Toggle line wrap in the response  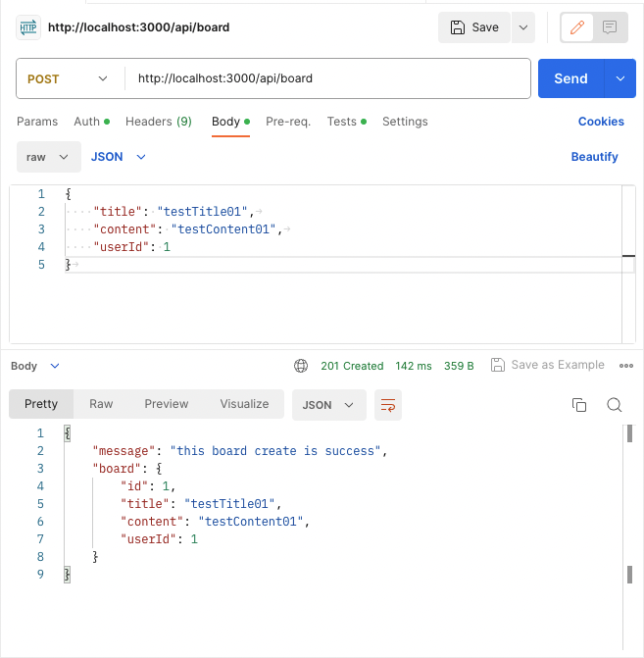coord(387,405)
